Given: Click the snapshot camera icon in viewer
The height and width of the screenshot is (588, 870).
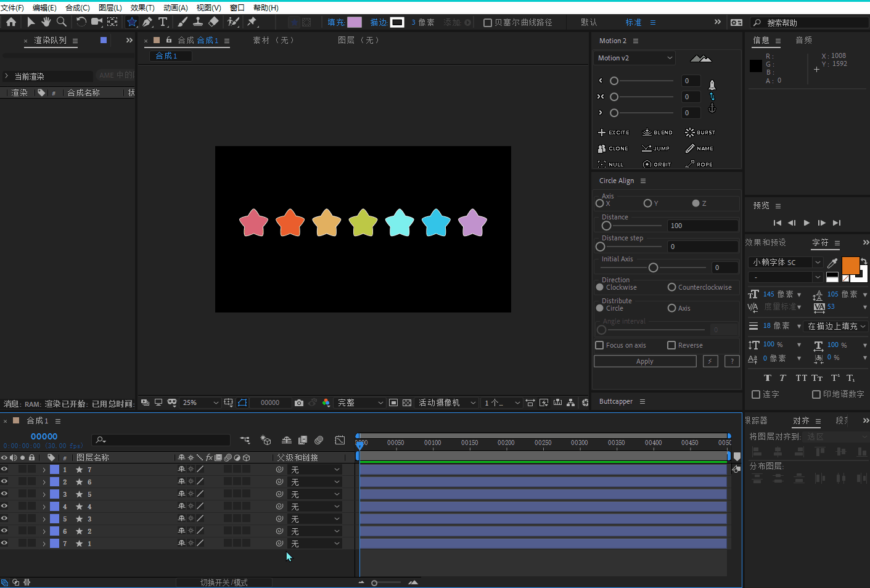Looking at the screenshot, I should point(299,402).
